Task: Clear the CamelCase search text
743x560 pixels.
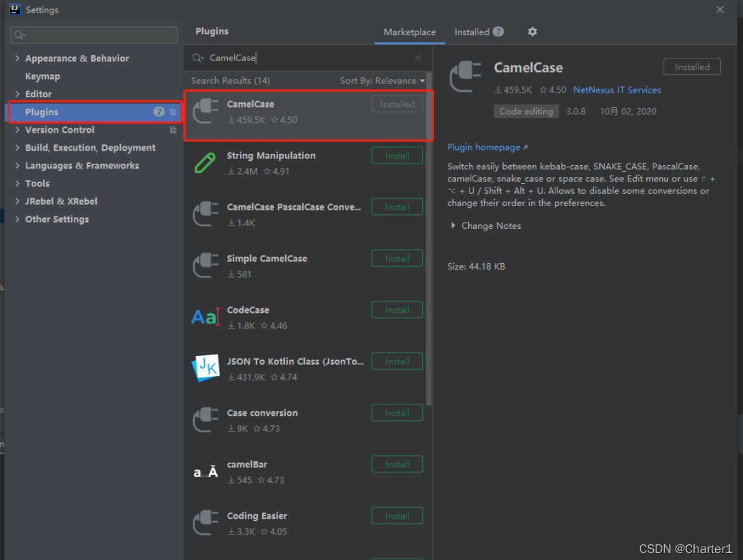Action: [418, 58]
